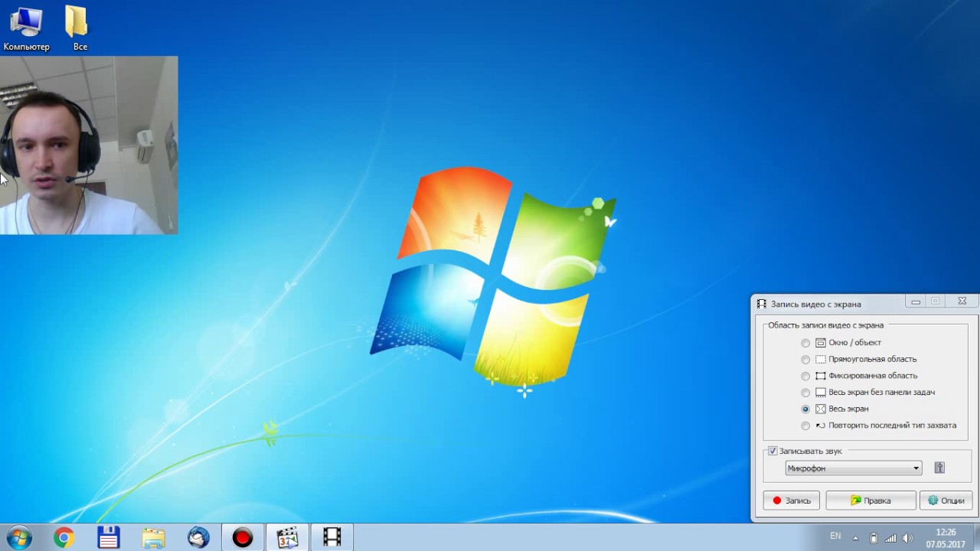This screenshot has height=551, width=980.
Task: Open the network signal tray icon
Action: point(890,538)
